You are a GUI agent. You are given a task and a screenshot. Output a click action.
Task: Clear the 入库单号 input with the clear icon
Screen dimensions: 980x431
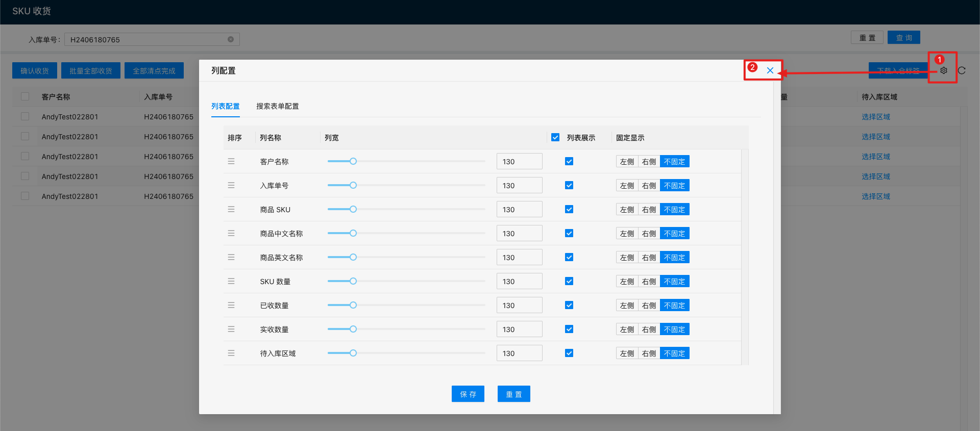[x=231, y=39]
